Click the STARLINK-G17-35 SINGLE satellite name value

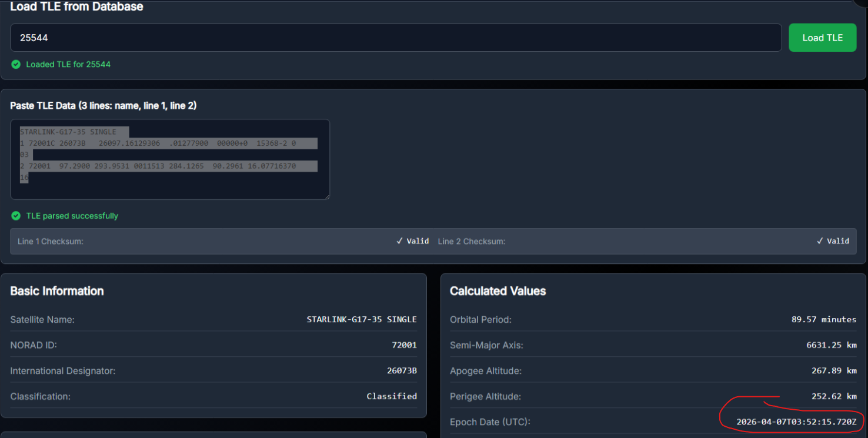(x=361, y=319)
